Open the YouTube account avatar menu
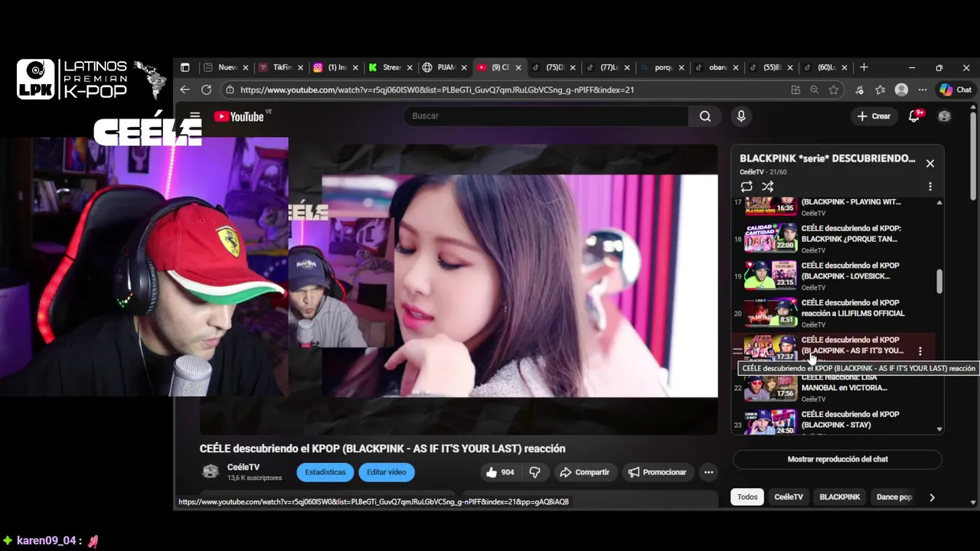Screen dimensions: 980x551 pyautogui.click(x=944, y=116)
